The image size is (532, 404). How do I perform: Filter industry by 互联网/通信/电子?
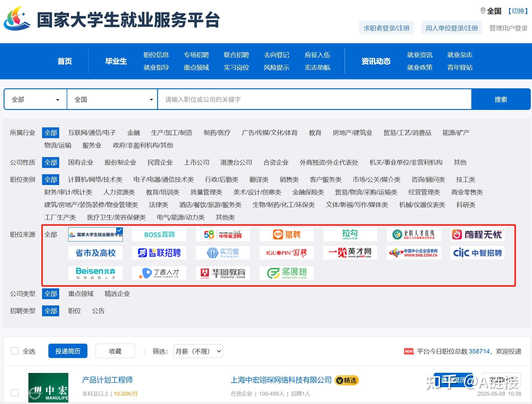pyautogui.click(x=92, y=133)
